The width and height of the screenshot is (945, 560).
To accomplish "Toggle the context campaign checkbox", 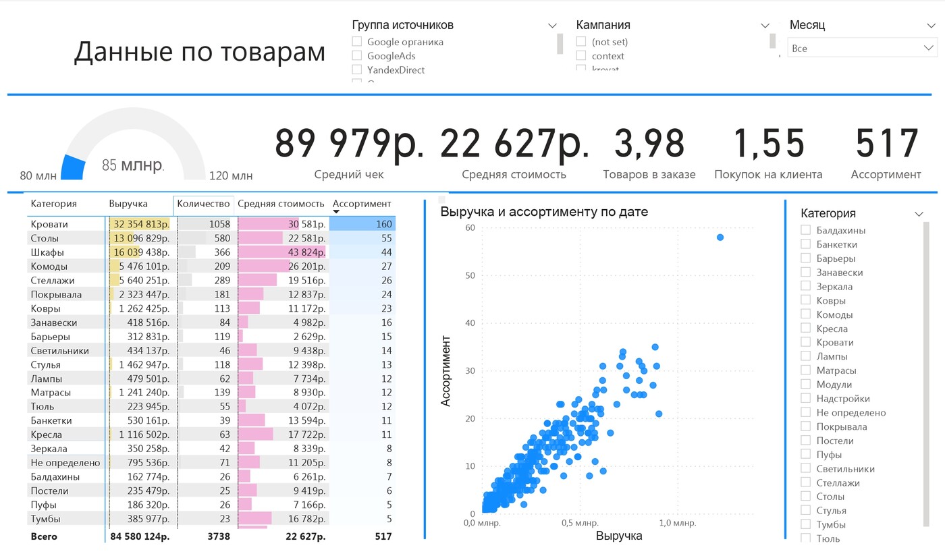I will click(581, 56).
